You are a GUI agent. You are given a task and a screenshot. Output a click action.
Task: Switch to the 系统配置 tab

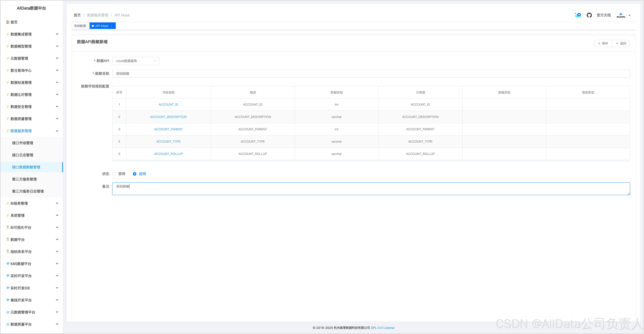point(80,26)
